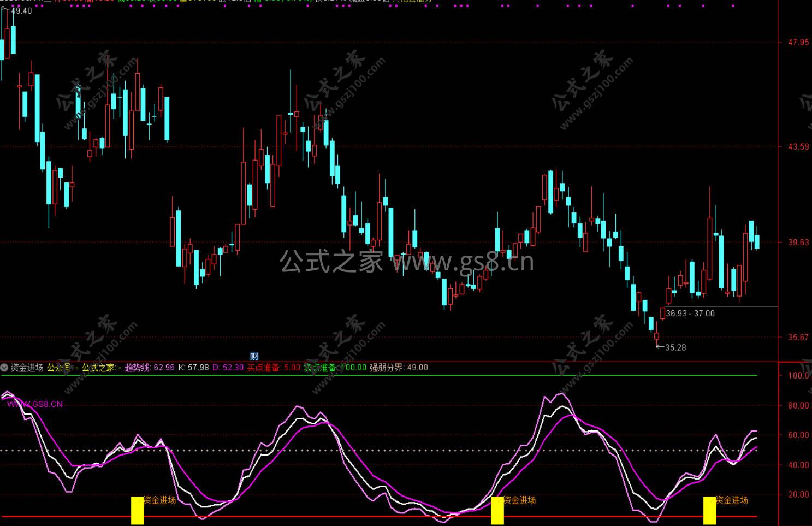Select the 资金进场 indicator name in the header
812x526 pixels.
pos(27,368)
